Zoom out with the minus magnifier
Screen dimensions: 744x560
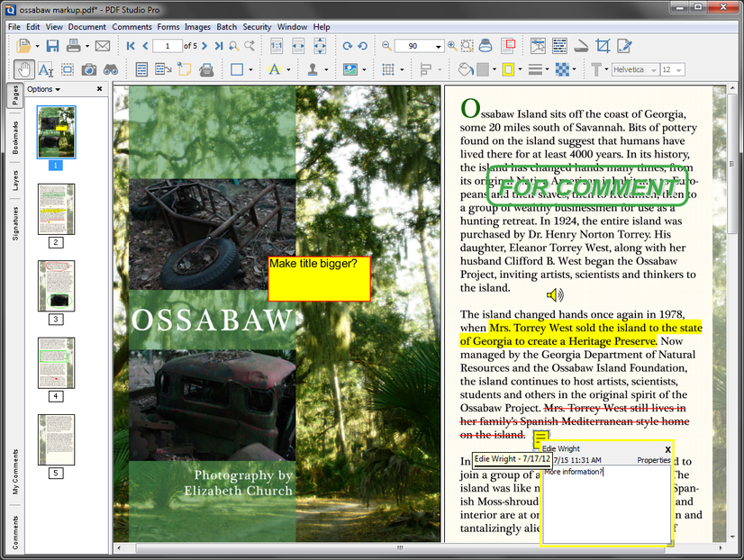[x=387, y=46]
